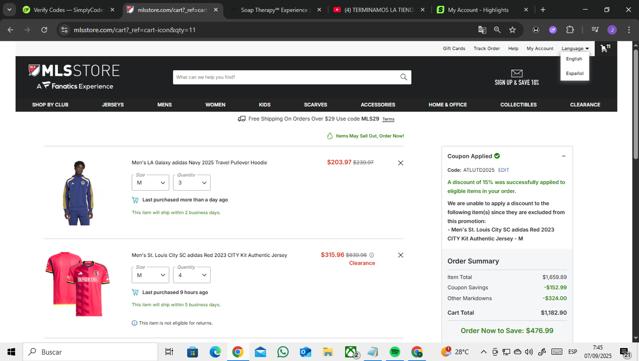Screen dimensions: 639x361
Task: Open WhatsApp from the taskbar
Action: pos(282,352)
